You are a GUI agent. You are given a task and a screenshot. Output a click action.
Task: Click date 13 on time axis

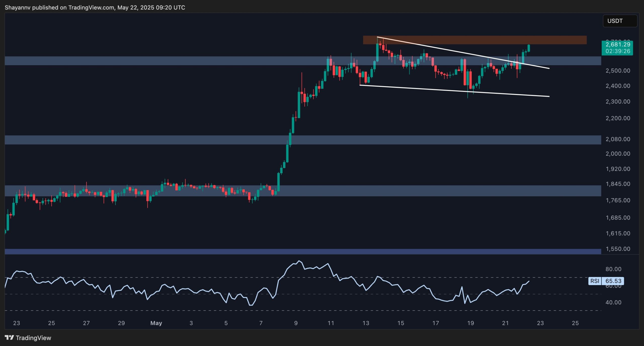coord(366,323)
